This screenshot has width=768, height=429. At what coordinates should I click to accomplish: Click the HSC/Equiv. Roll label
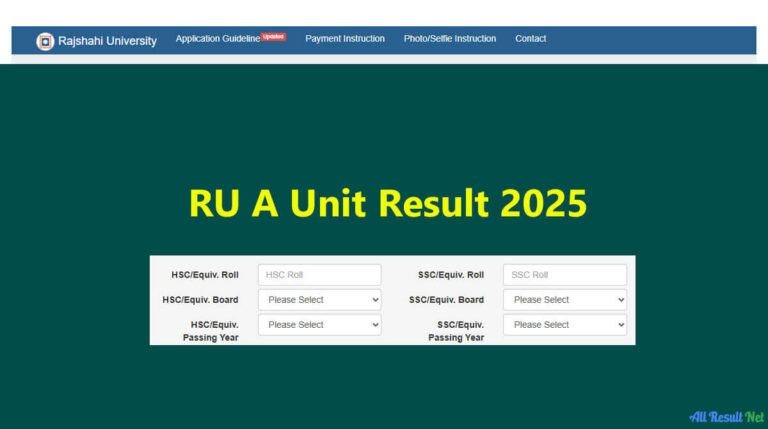tap(205, 275)
